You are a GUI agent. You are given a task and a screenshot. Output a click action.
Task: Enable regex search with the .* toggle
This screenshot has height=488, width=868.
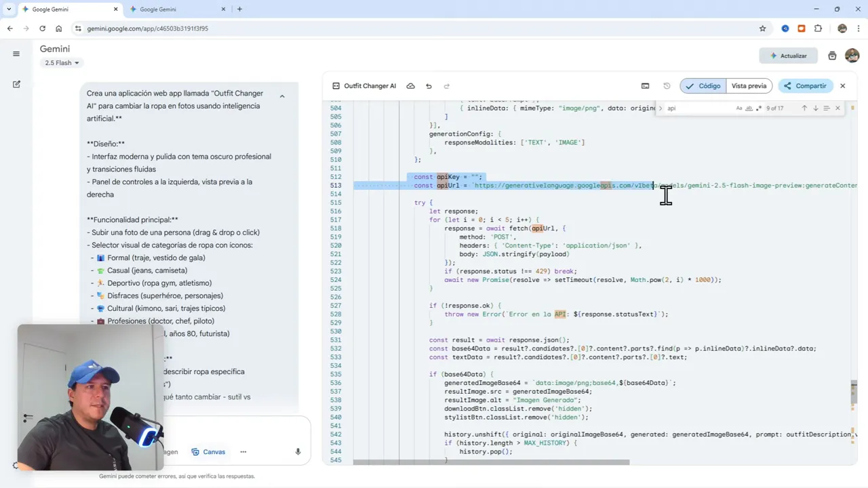pyautogui.click(x=759, y=108)
